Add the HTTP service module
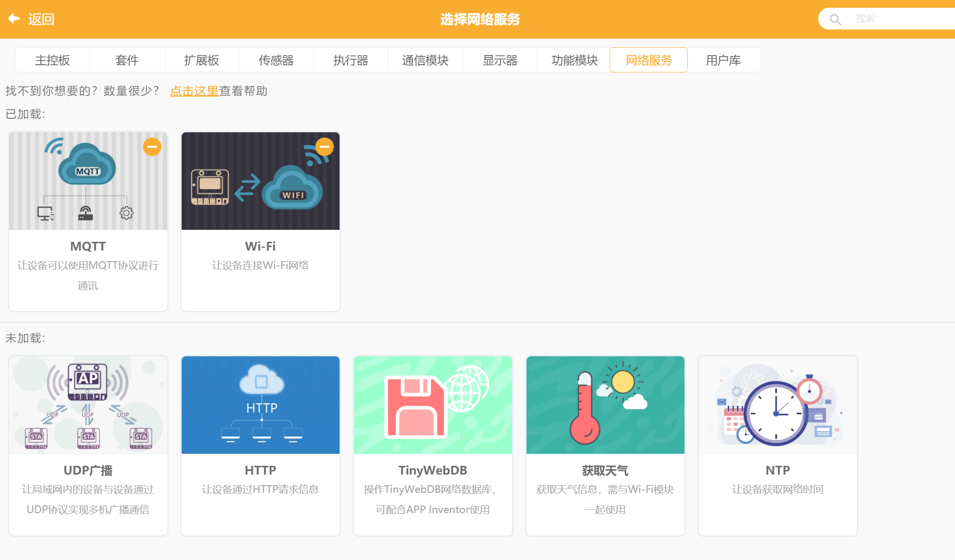Screen dimensions: 955x560 tap(260, 405)
